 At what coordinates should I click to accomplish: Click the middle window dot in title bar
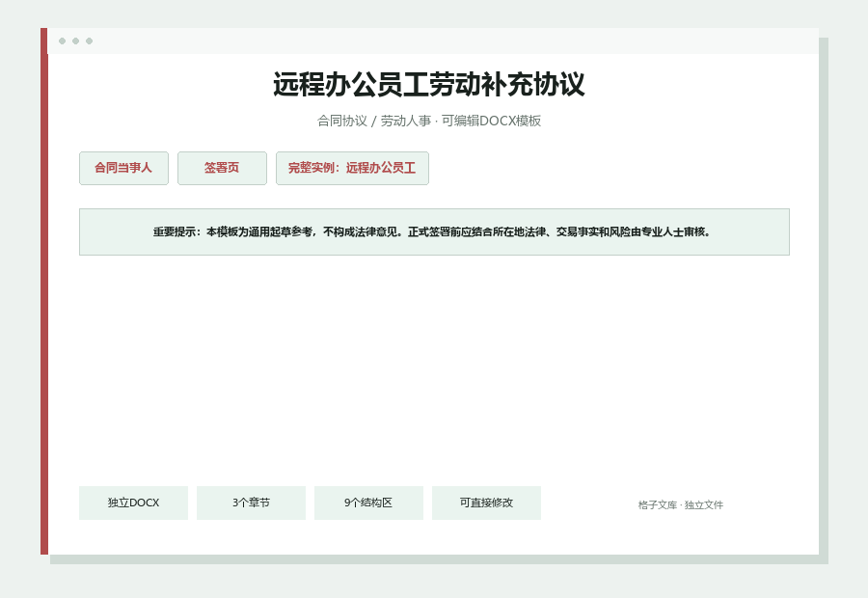point(76,41)
